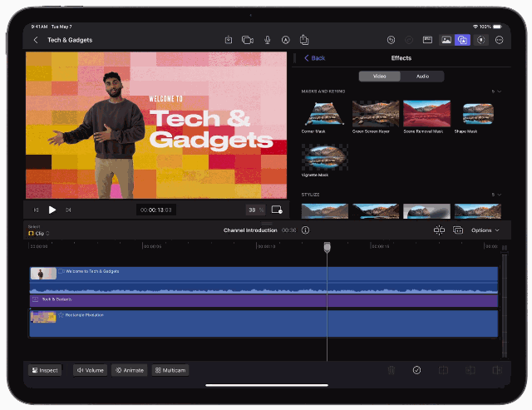The height and width of the screenshot is (410, 532).
Task: Tap the home indicator bar
Action: click(x=267, y=385)
